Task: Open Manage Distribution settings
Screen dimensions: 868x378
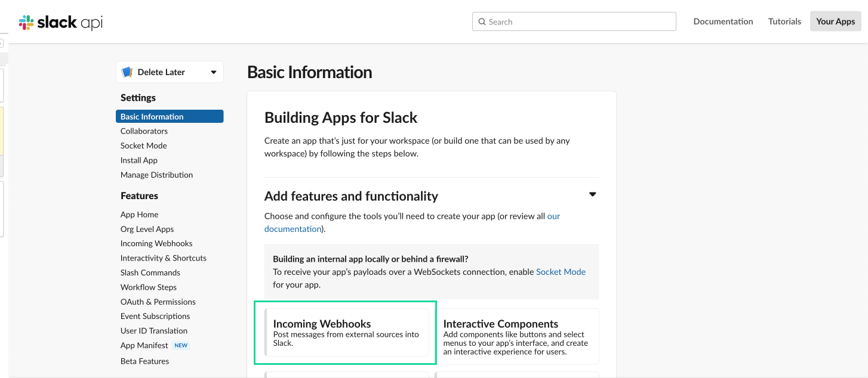Action: tap(156, 175)
